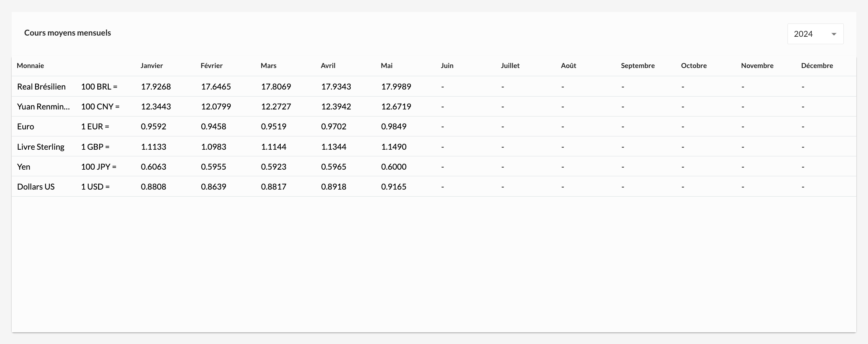Select the GBP rate for Mars 1.1144
Viewport: 868px width, 344px height.
(274, 147)
